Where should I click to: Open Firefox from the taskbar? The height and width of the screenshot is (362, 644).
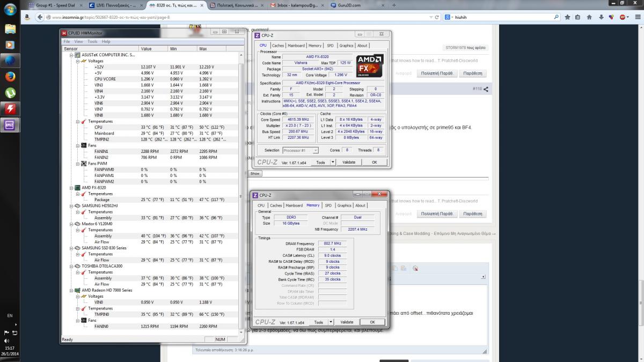(x=10, y=77)
